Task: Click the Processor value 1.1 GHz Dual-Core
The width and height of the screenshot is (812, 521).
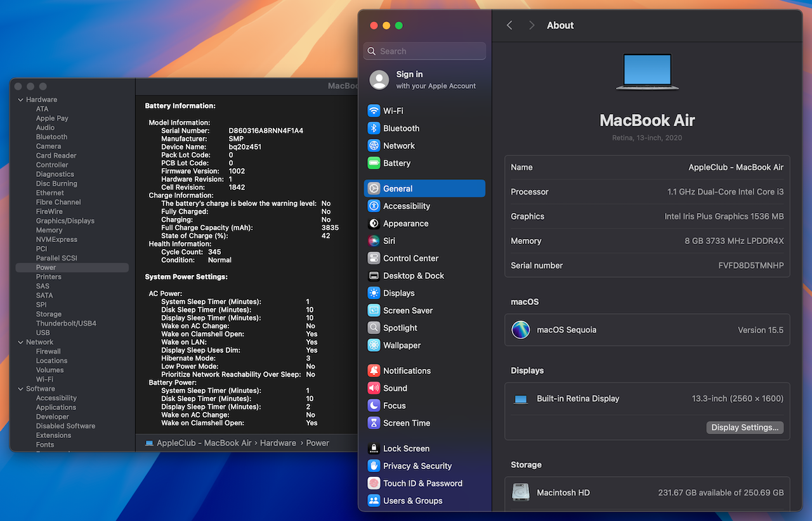Action: (726, 192)
